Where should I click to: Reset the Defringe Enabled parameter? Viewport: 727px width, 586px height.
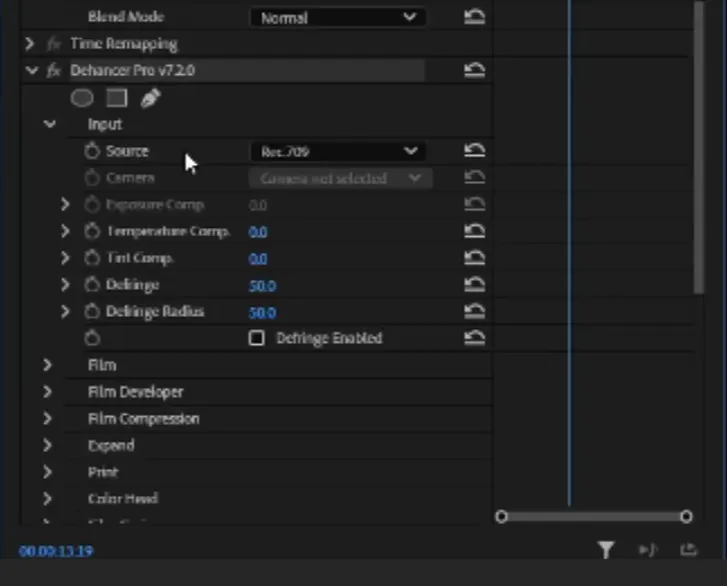click(x=474, y=338)
